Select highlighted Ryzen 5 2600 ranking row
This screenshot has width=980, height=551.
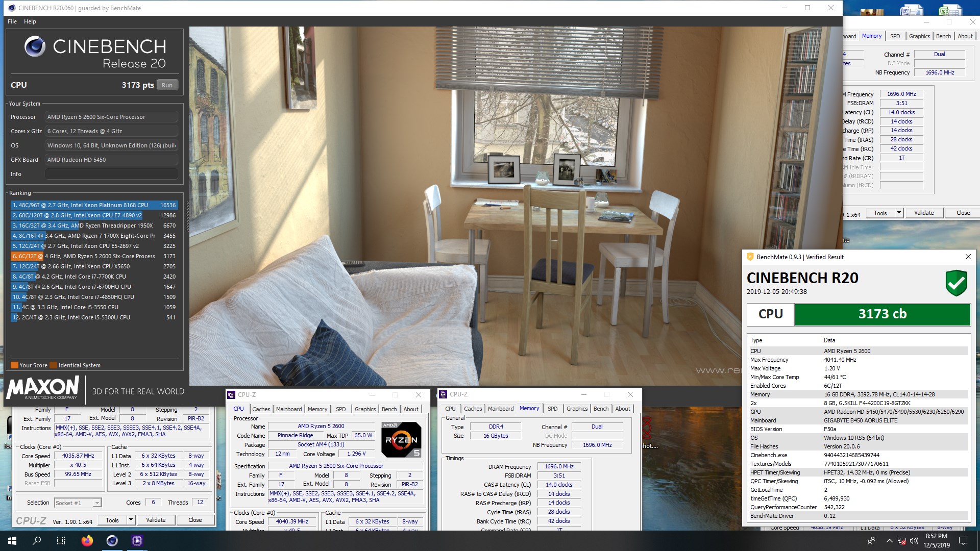[94, 256]
